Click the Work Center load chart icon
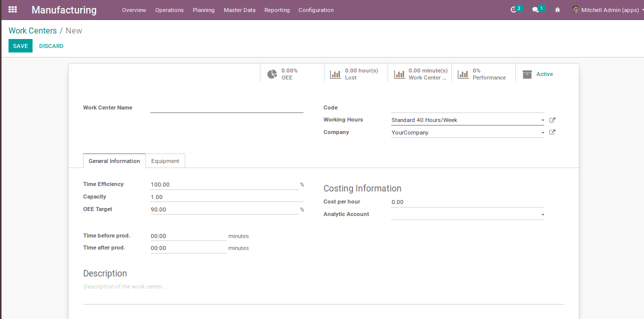 [x=399, y=74]
